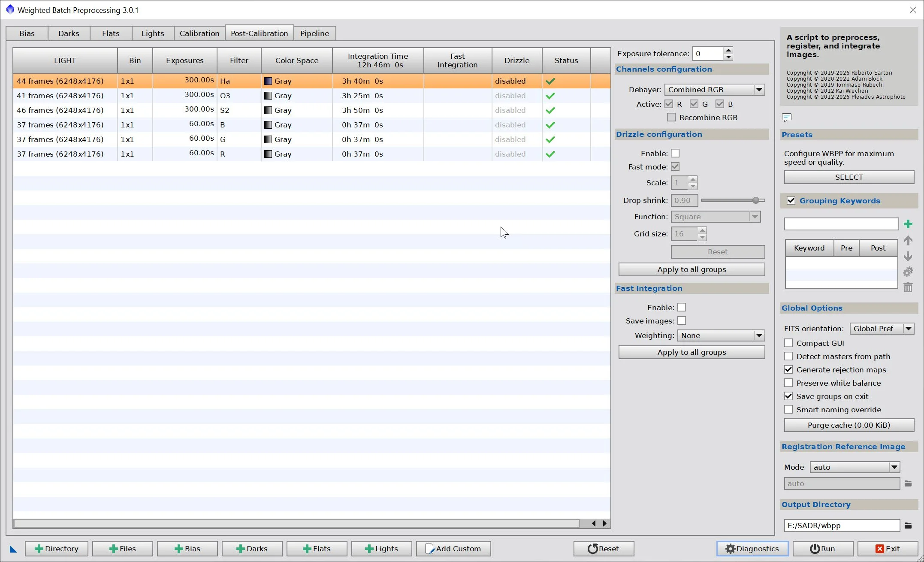The image size is (924, 562).
Task: Run the preprocessing script
Action: tap(823, 549)
